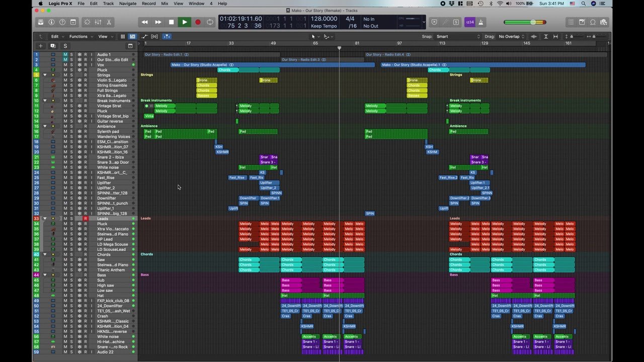This screenshot has height=362, width=644.
Task: Add a new track with plus button
Action: point(41,46)
